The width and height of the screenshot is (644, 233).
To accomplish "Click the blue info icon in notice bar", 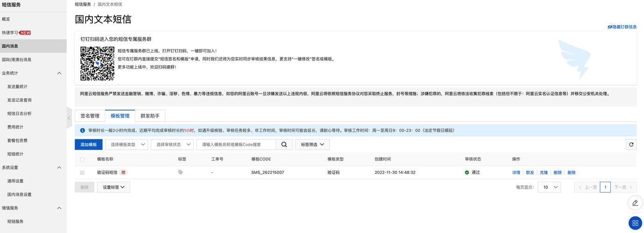I will (x=83, y=130).
